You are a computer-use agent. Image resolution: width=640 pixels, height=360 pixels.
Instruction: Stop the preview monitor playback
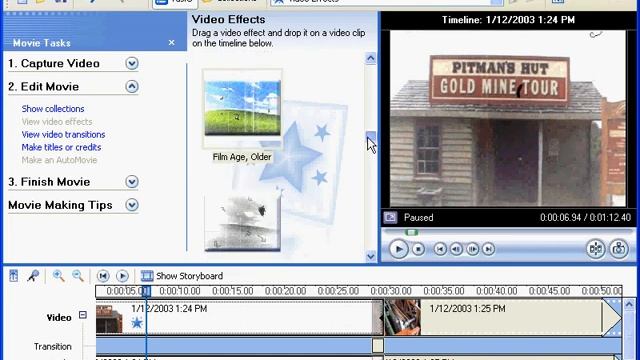418,249
